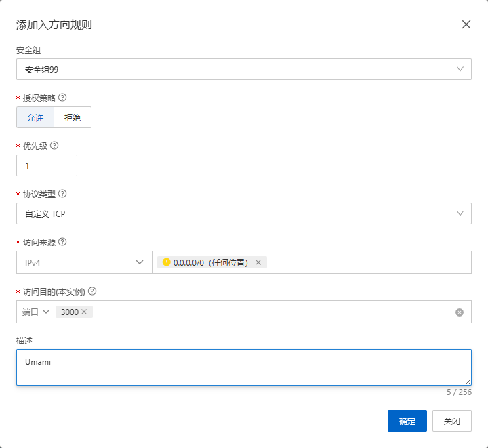This screenshot has width=488, height=448.
Task: Open the 自定义 TCP protocol dropdown
Action: click(x=244, y=213)
